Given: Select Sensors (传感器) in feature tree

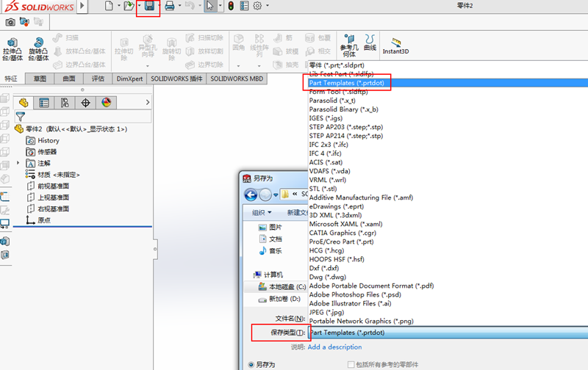Looking at the screenshot, I should pos(41,152).
